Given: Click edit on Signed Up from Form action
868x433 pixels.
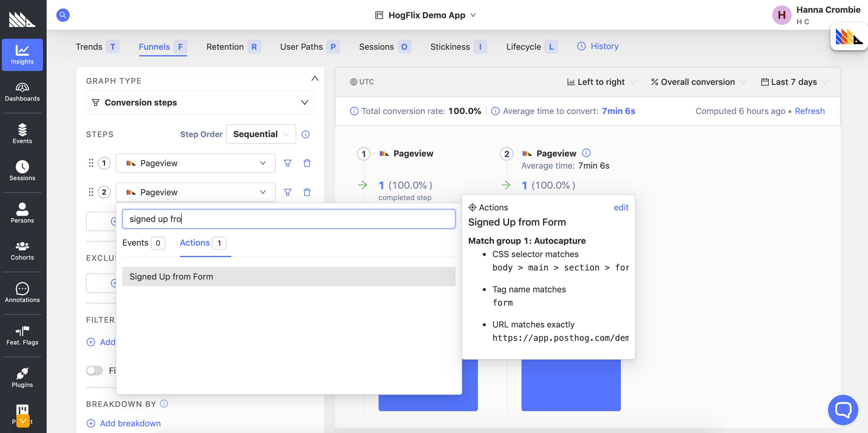Looking at the screenshot, I should coord(621,207).
